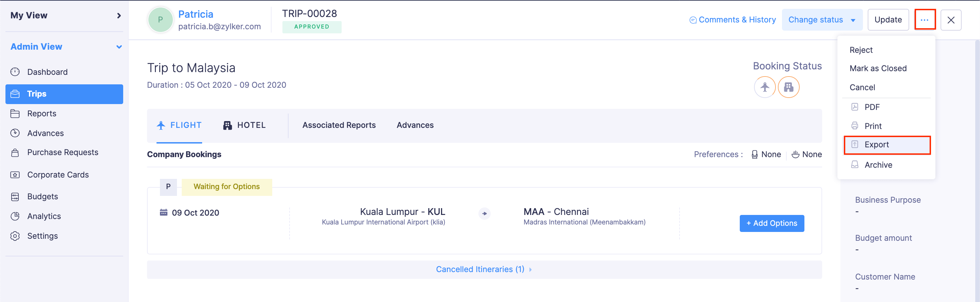Open Comments & History link
Viewport: 980px width, 302px height.
click(733, 20)
